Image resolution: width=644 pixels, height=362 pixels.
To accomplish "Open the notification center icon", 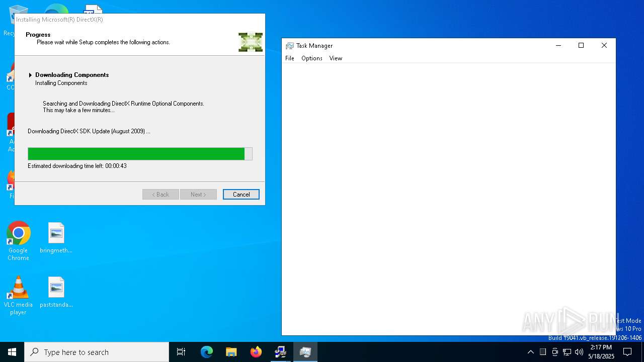I will (x=627, y=352).
